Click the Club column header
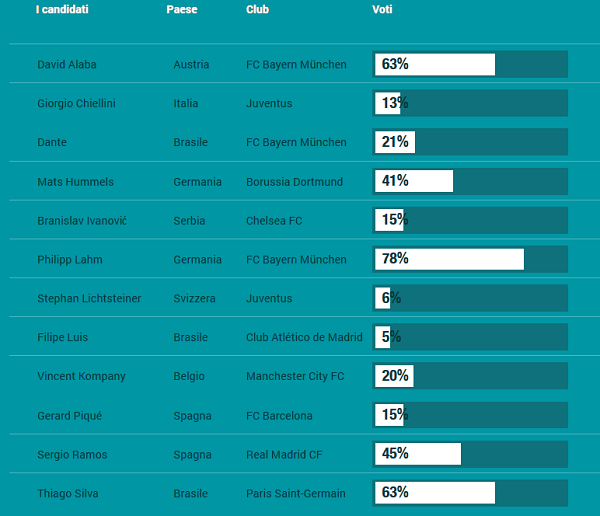 pyautogui.click(x=258, y=10)
